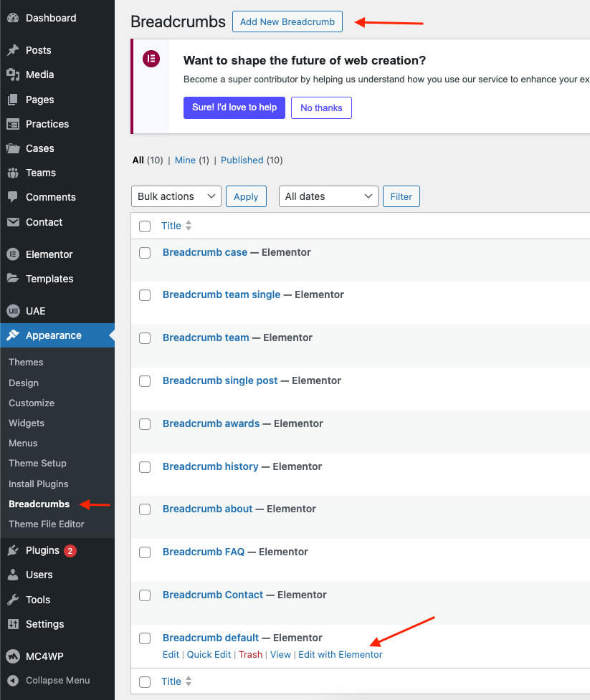Click the Add New Breadcrumb button
This screenshot has width=590, height=700.
tap(287, 21)
